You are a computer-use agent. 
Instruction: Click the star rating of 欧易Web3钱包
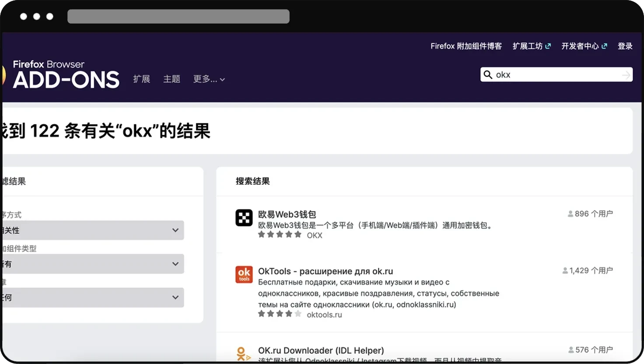click(x=280, y=234)
